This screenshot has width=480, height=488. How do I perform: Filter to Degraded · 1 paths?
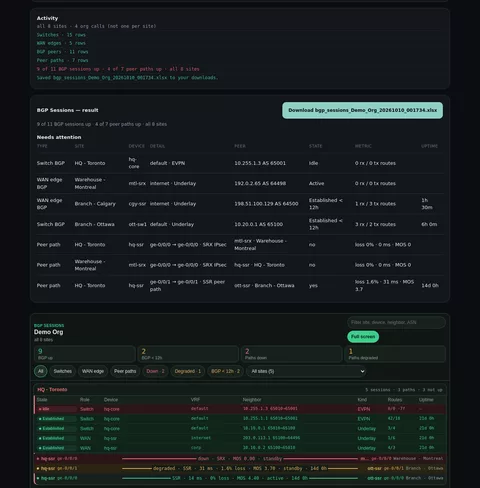188,371
